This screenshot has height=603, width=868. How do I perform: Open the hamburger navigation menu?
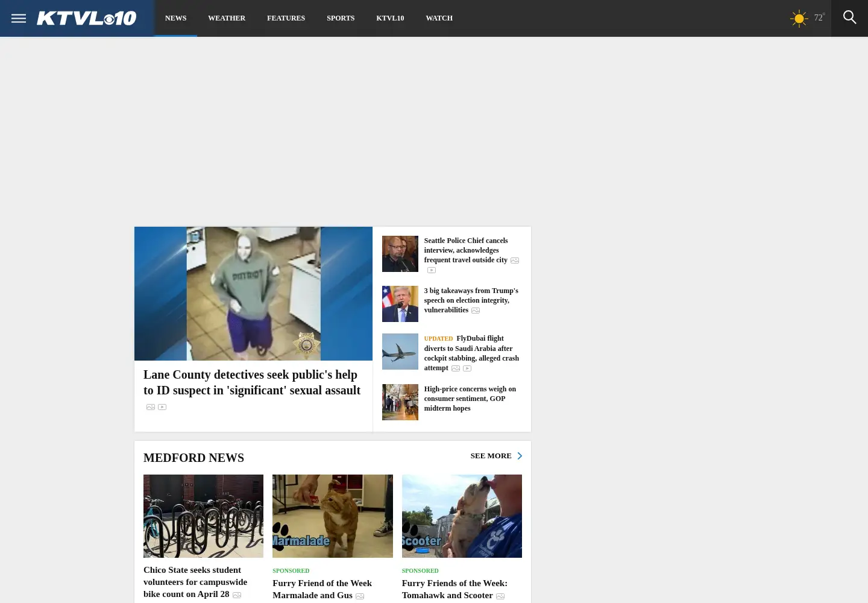point(19,18)
